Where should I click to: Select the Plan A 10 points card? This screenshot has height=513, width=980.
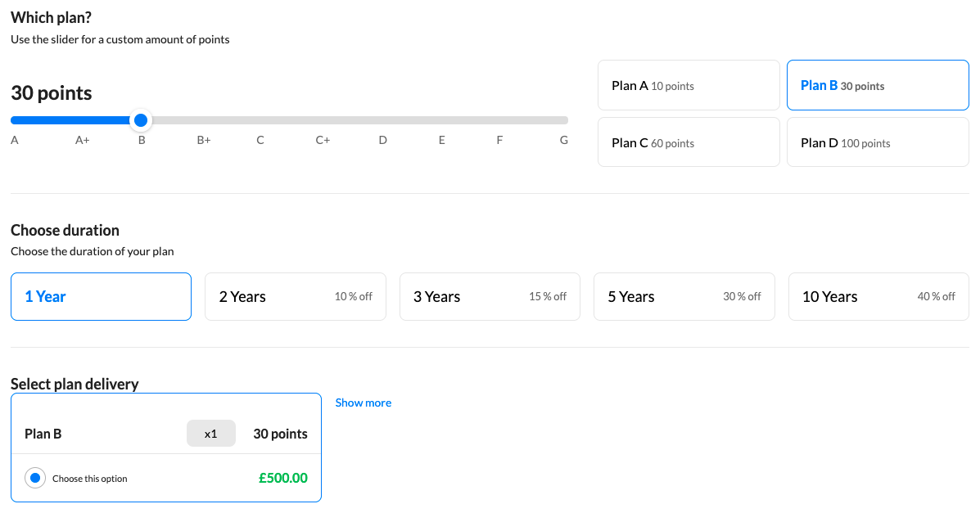(x=689, y=85)
